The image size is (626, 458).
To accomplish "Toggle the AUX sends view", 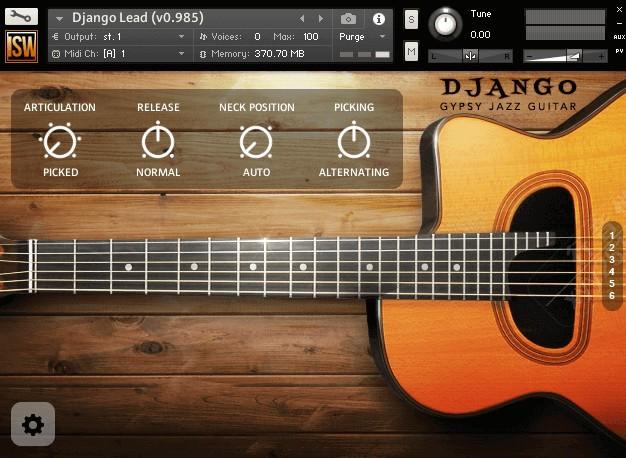I will tap(619, 37).
